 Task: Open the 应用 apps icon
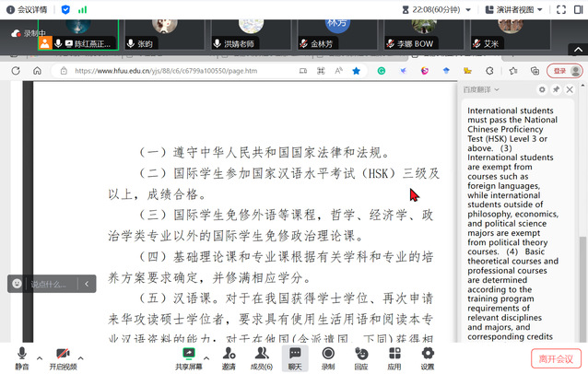click(394, 353)
